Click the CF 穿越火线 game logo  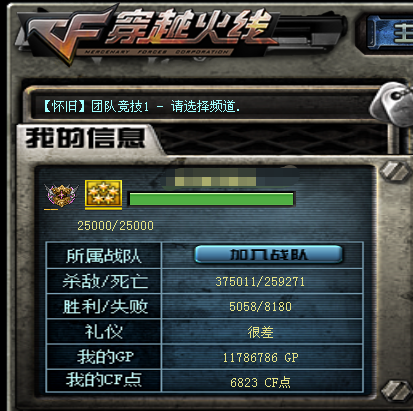pyautogui.click(x=152, y=33)
